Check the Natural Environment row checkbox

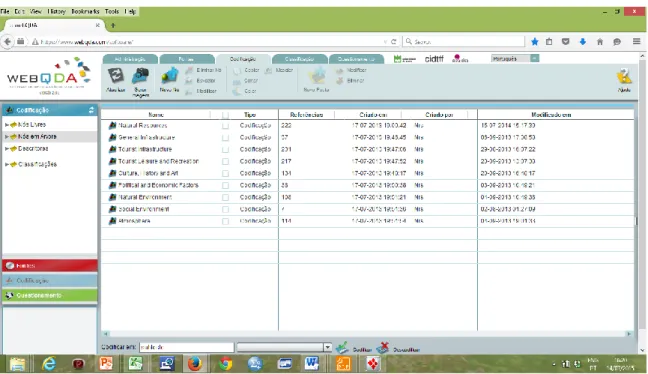click(x=225, y=198)
